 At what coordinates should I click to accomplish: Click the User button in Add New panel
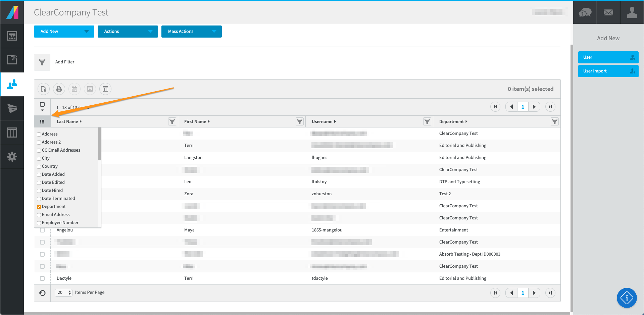click(608, 57)
